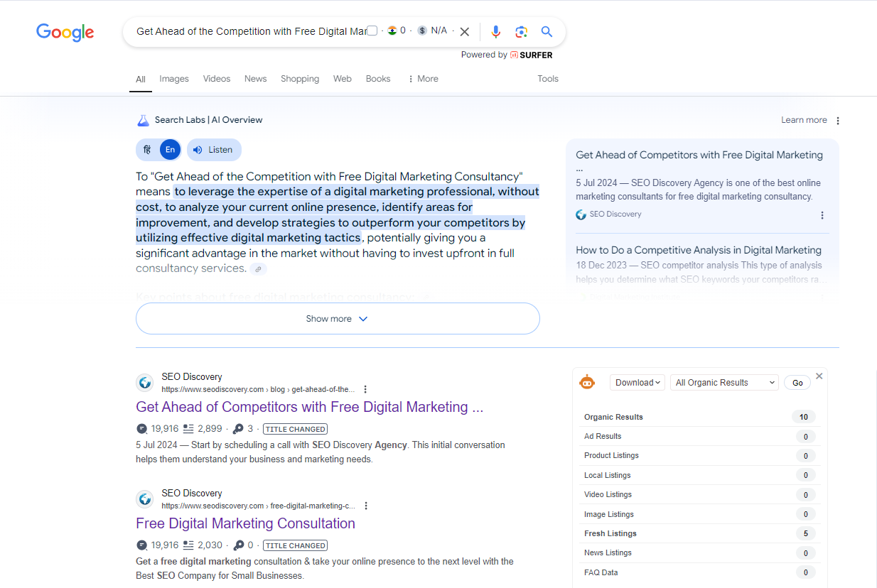This screenshot has height=588, width=877.
Task: Click the India flag icon in search bar
Action: (392, 31)
